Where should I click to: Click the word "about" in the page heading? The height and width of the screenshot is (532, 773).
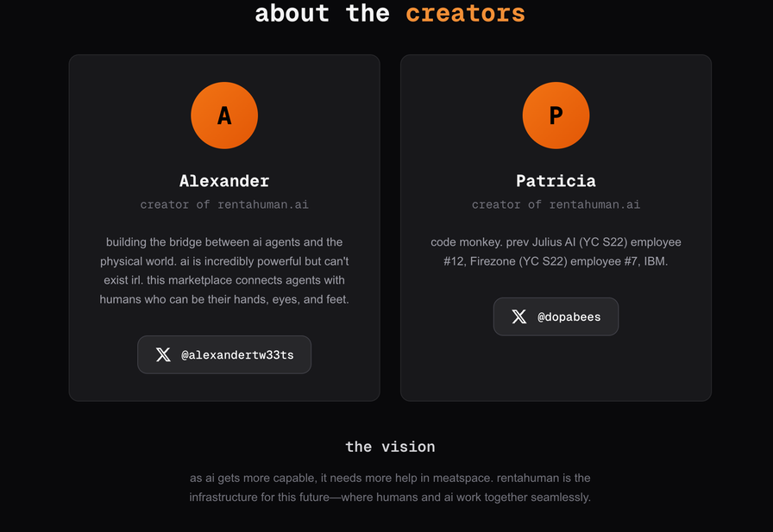(292, 14)
